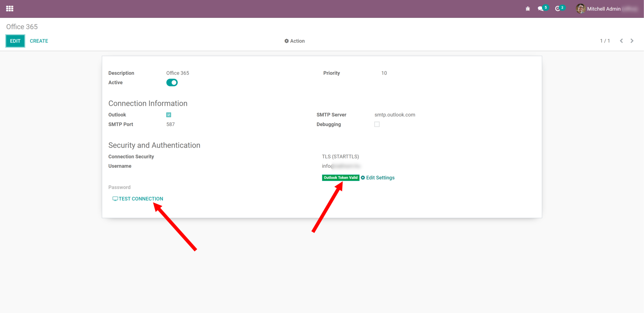The image size is (644, 313).
Task: Open activities showing 2 pending items
Action: (558, 8)
